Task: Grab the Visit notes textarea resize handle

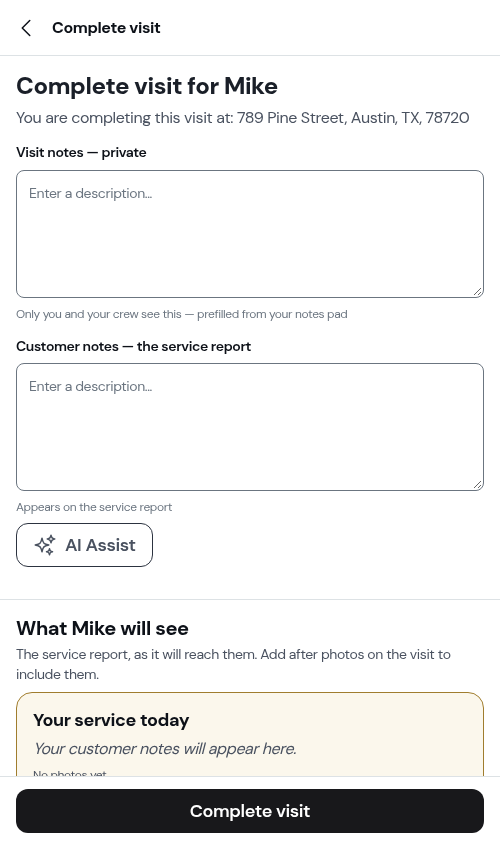Action: [477, 292]
